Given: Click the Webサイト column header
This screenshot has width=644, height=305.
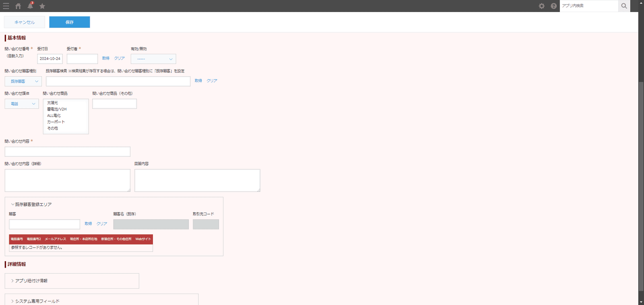Looking at the screenshot, I should pyautogui.click(x=143, y=239).
